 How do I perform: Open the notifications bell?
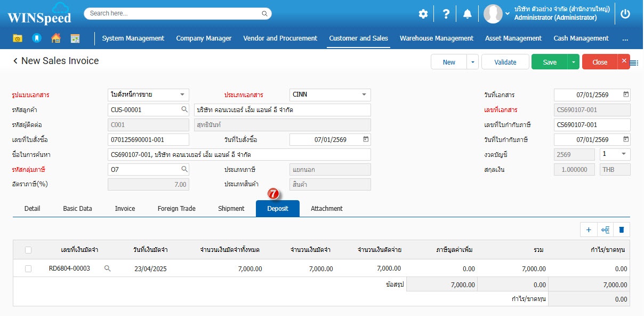click(x=468, y=14)
